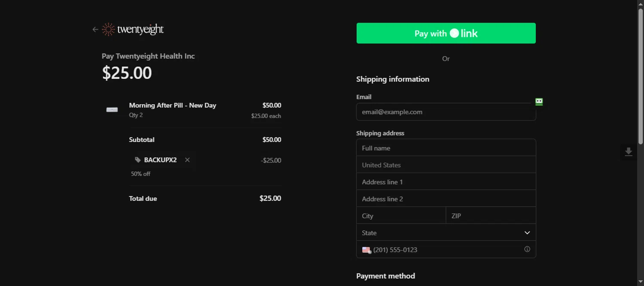Pay with Link button

click(446, 33)
